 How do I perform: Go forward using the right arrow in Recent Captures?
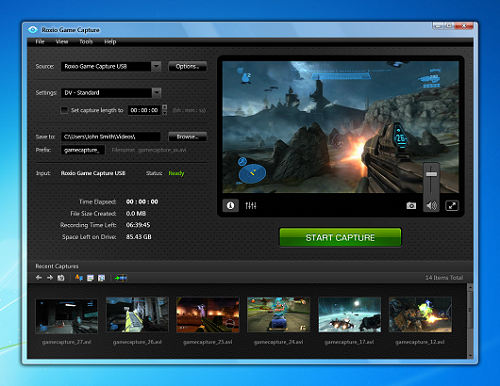pos(50,278)
